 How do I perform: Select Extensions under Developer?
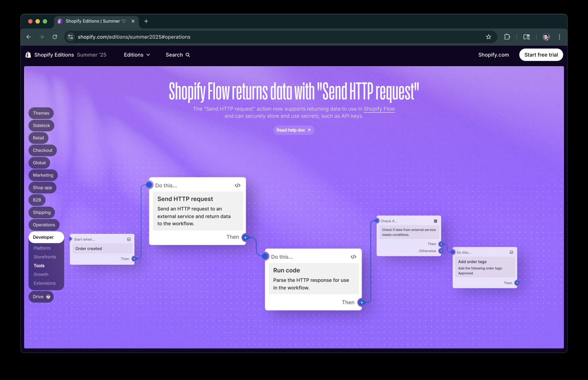[44, 283]
